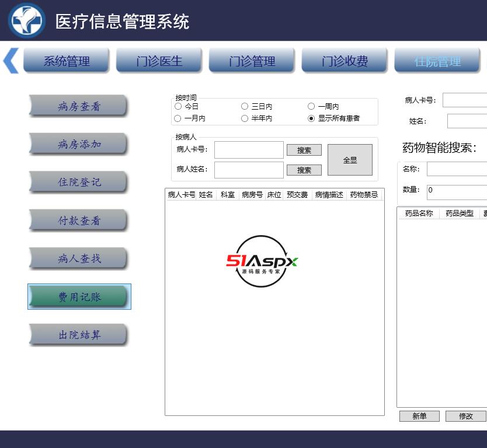487x448 pixels.
Task: Select the 住院管理 tab
Action: pyautogui.click(x=437, y=61)
